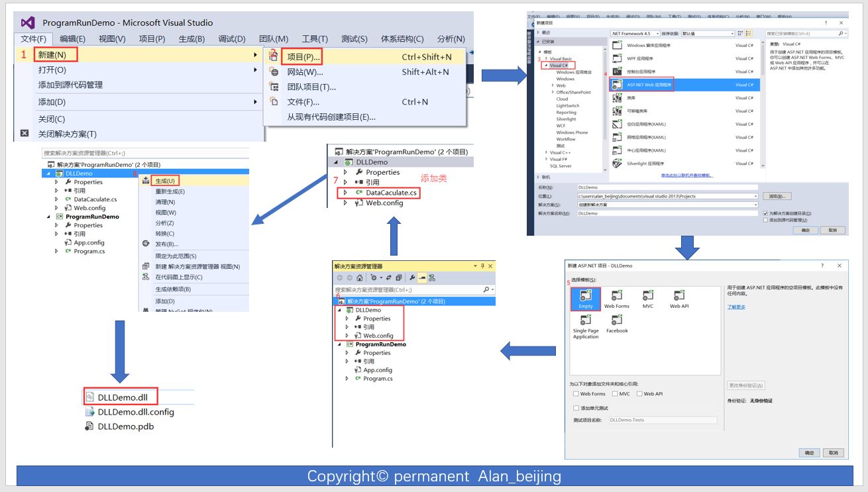
Task: Open the 文件(F) menu
Action: click(33, 39)
